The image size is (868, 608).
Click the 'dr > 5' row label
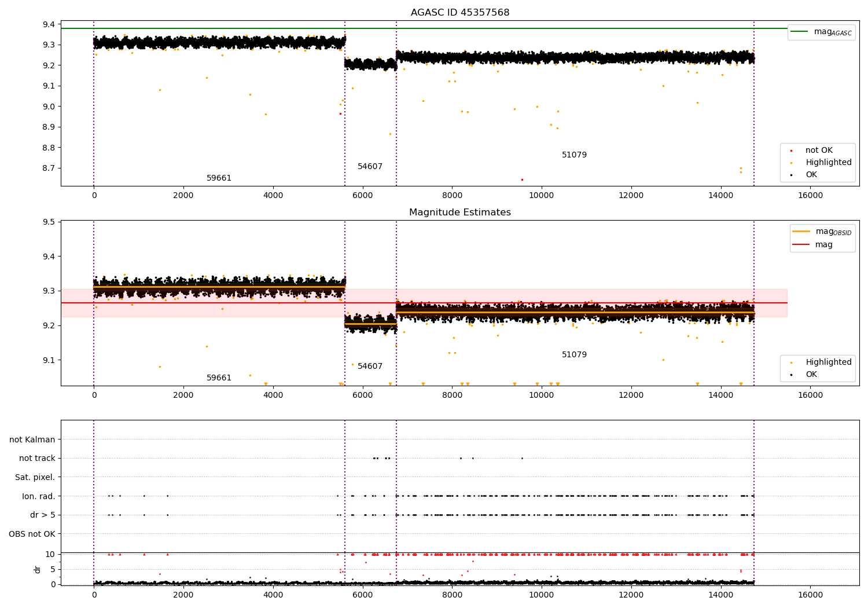[x=43, y=515]
